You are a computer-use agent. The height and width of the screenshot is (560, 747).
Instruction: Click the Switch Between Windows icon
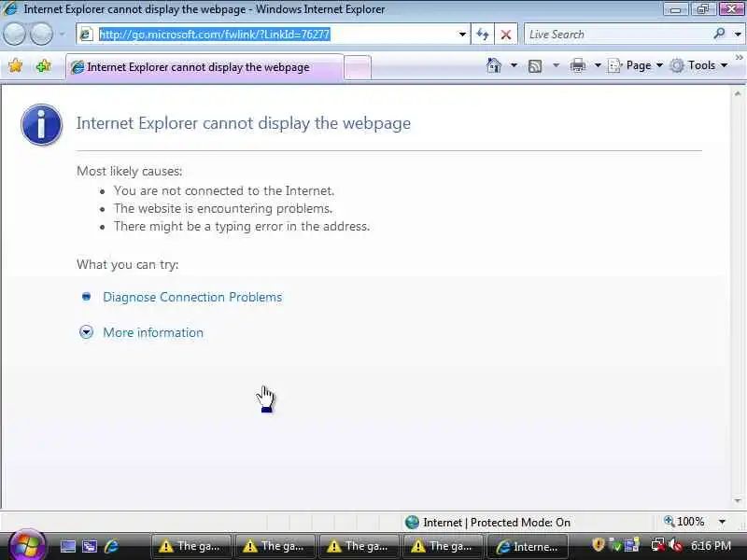tap(90, 546)
